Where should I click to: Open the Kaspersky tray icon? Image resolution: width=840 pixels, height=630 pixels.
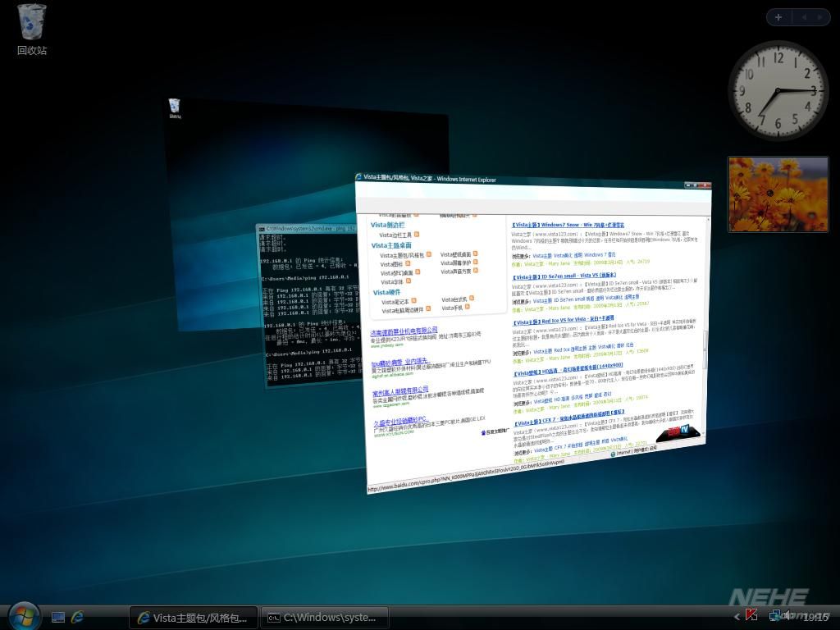click(751, 615)
